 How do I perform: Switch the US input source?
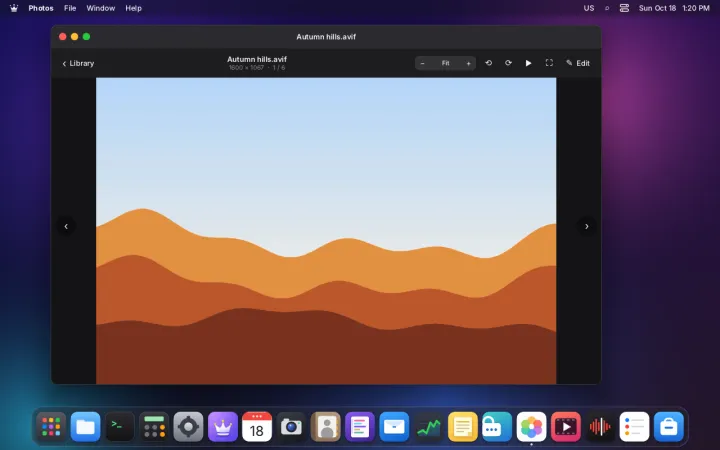click(x=589, y=8)
